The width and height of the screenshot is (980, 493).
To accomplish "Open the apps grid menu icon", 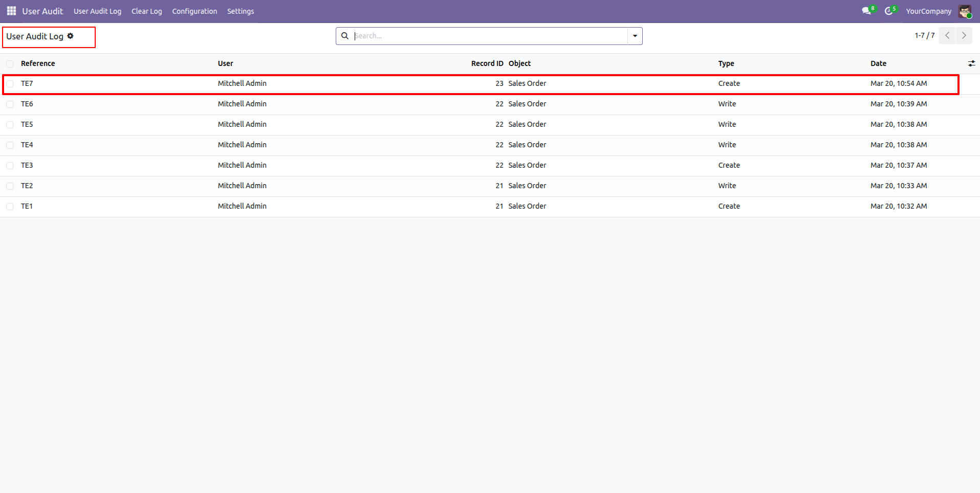I will pyautogui.click(x=11, y=11).
